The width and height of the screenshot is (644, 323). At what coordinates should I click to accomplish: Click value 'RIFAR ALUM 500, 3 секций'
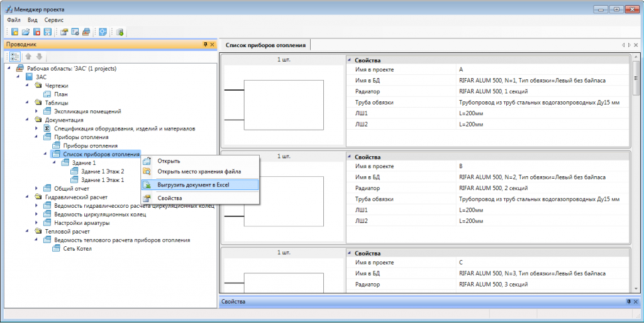pos(493,285)
